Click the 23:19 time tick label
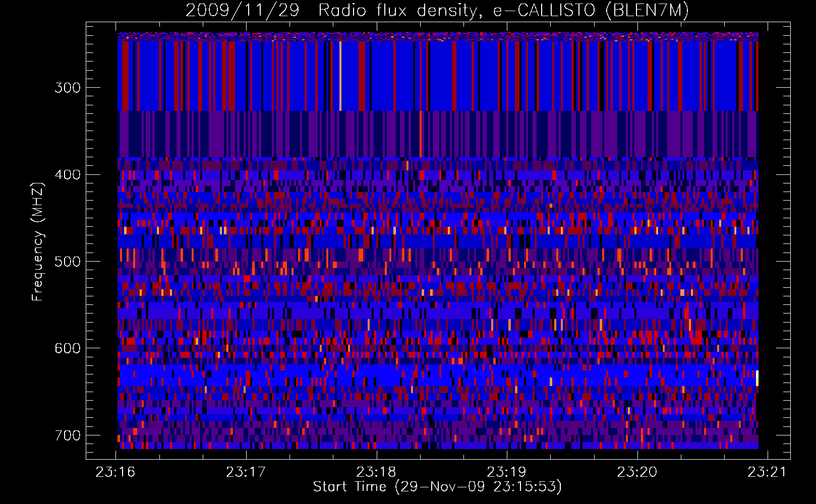816x504 pixels. point(506,472)
